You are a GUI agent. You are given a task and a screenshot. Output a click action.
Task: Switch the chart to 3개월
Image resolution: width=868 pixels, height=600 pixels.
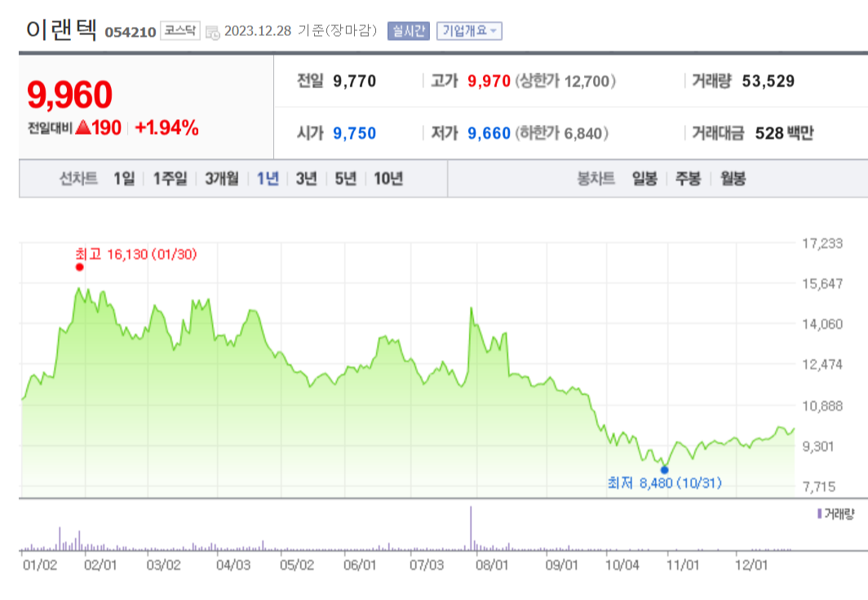click(x=222, y=179)
